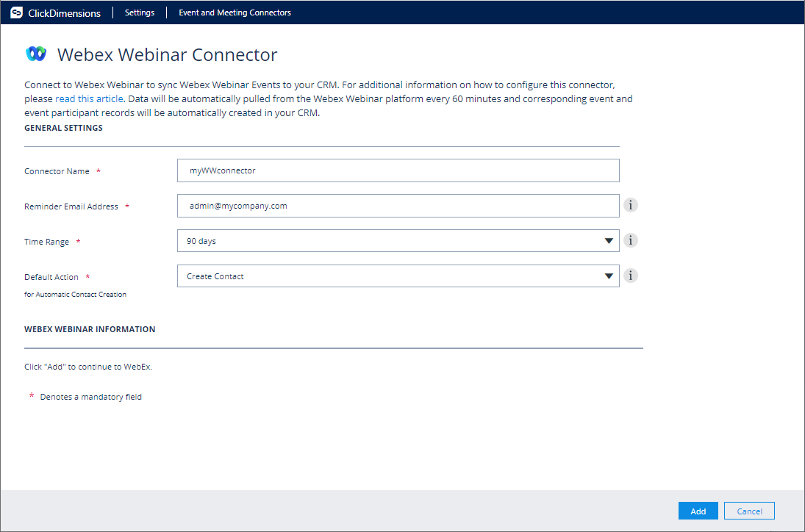Open Settings in the top navigation
The image size is (805, 532).
pos(140,12)
